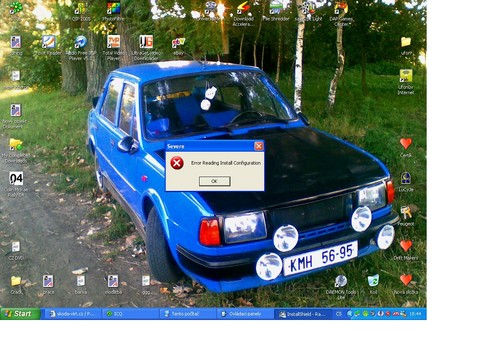This screenshot has height=360, width=480.
Task: Select the Nová složka heart icon
Action: pyautogui.click(x=406, y=284)
